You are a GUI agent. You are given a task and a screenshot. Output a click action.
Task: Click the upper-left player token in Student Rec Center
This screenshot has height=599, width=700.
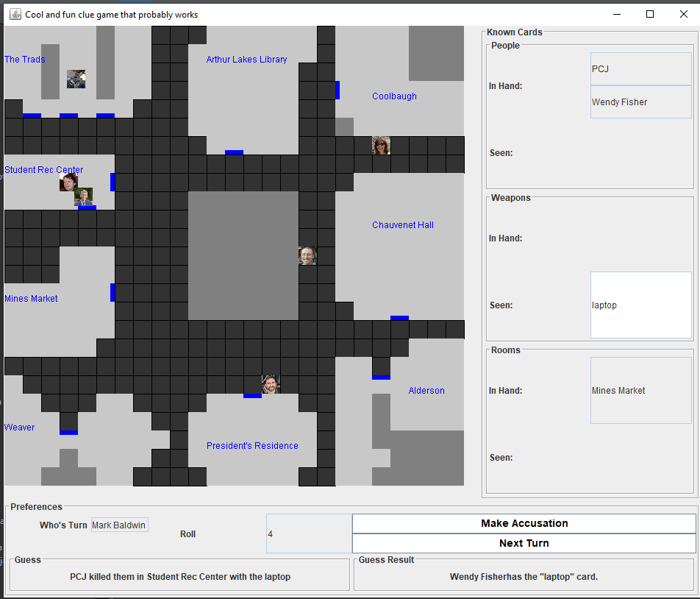[68, 181]
